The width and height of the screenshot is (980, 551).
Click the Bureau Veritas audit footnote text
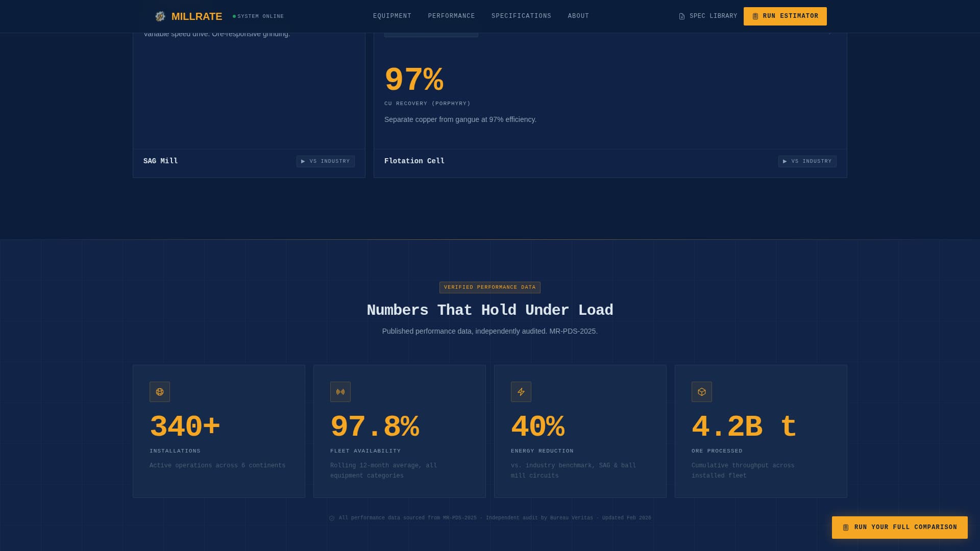[x=495, y=518]
